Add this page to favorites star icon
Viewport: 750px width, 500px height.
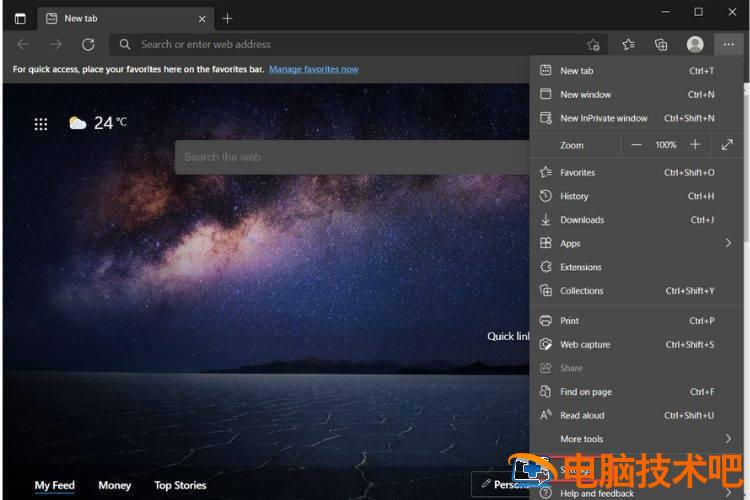(x=594, y=45)
